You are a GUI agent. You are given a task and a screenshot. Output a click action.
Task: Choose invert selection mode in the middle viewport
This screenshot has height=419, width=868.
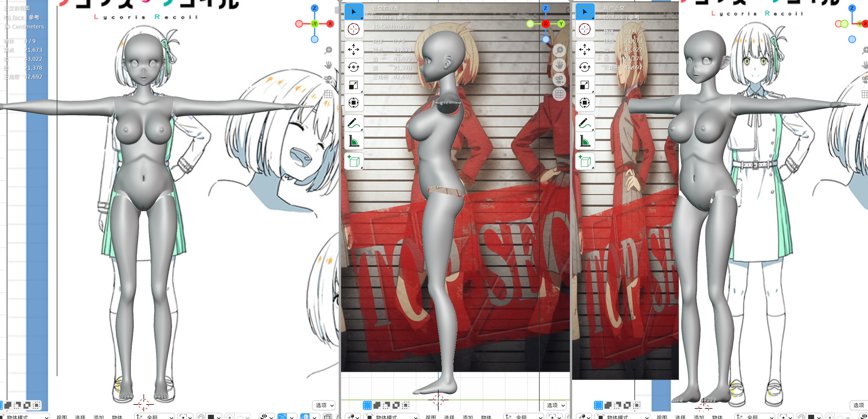tap(396, 405)
